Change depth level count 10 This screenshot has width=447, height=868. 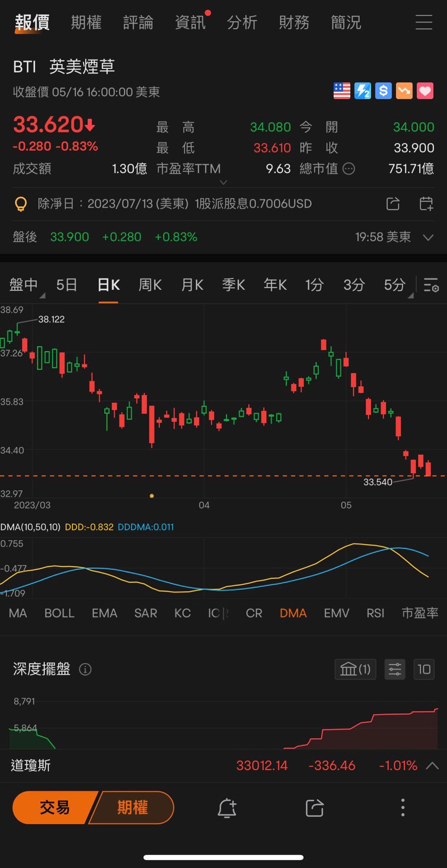(x=424, y=669)
